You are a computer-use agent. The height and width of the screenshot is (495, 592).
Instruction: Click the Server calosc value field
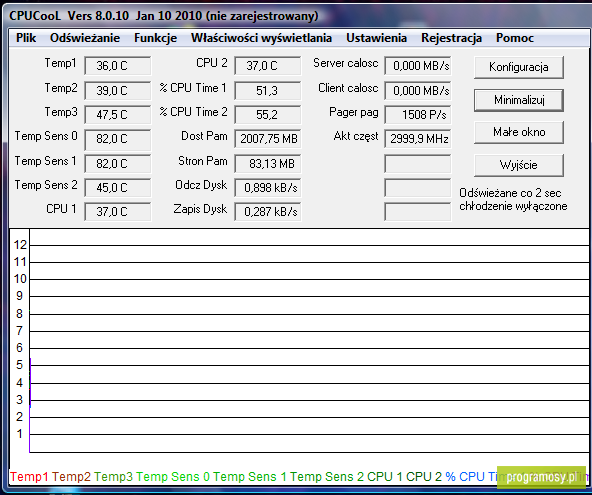coord(418,66)
